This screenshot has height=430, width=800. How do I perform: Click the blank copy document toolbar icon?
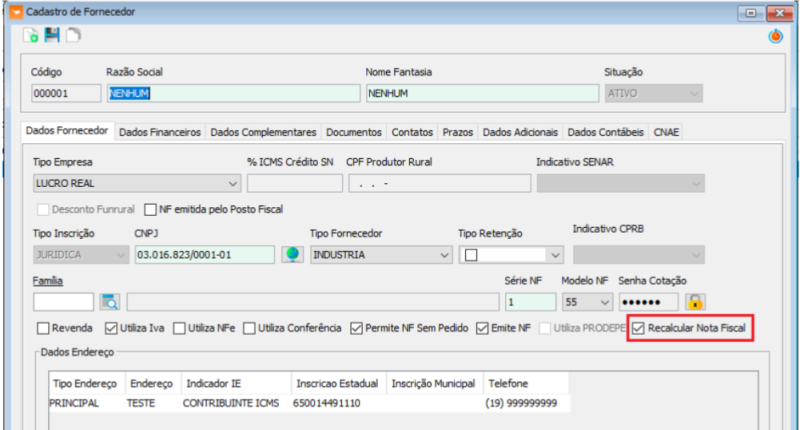73,36
